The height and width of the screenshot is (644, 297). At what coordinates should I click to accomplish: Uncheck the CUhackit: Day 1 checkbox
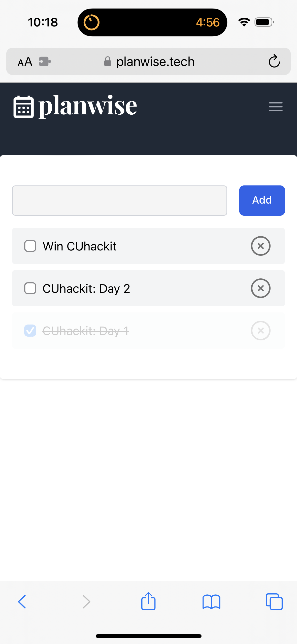[30, 331]
